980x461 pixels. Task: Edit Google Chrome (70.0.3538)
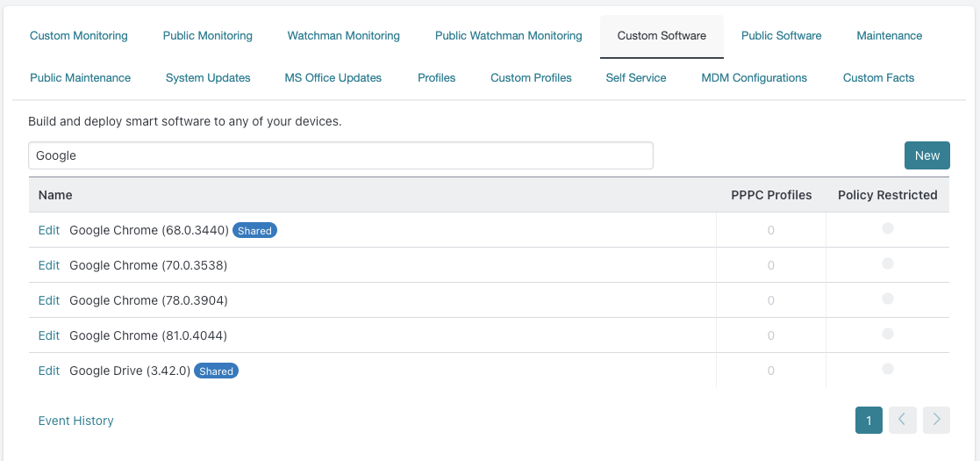pos(49,265)
